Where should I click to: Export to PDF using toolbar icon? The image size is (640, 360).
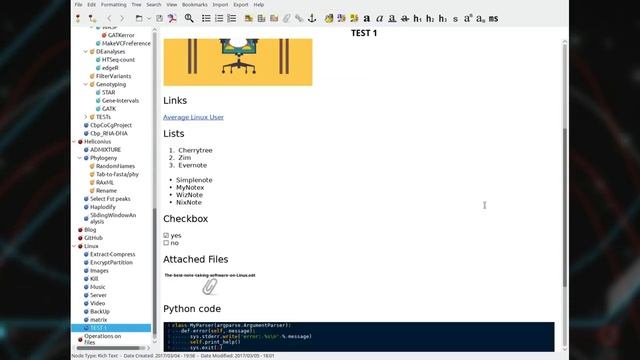pyautogui.click(x=172, y=18)
